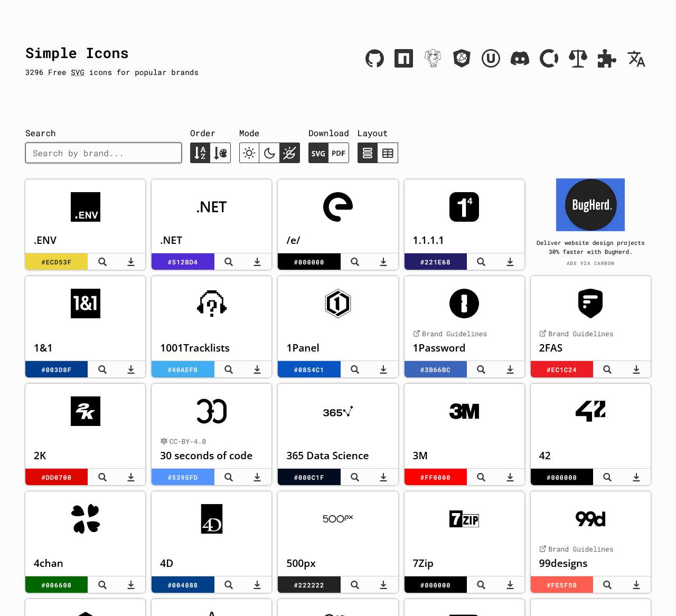Preview the 1.1.1.1 icon
The image size is (676, 616).
tap(481, 262)
